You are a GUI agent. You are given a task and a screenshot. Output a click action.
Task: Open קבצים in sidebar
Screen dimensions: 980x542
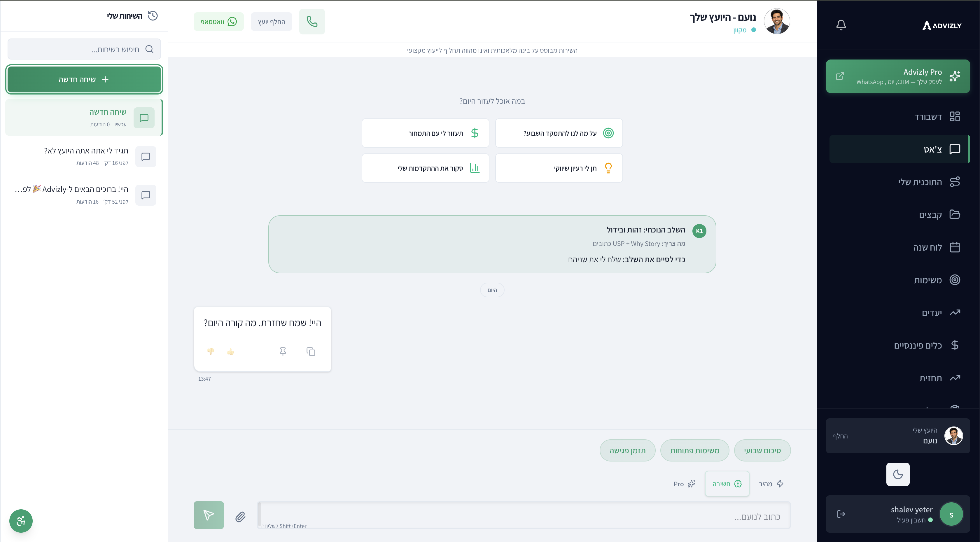pyautogui.click(x=899, y=215)
